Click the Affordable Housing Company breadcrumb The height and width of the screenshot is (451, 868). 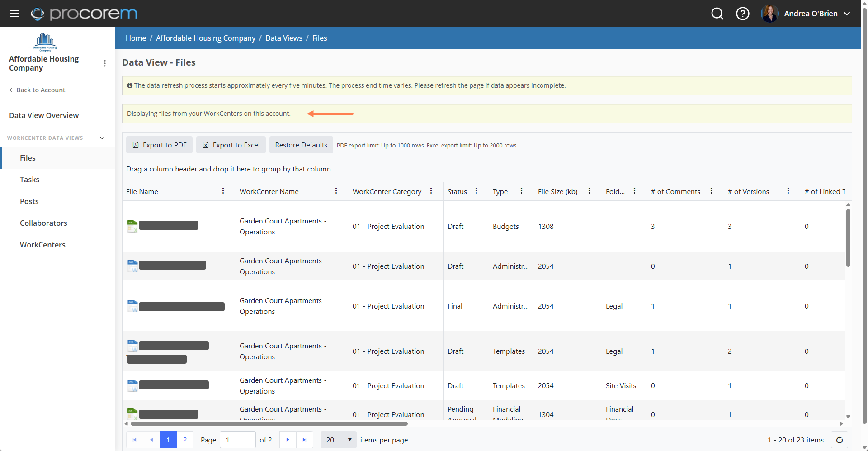[x=206, y=38]
